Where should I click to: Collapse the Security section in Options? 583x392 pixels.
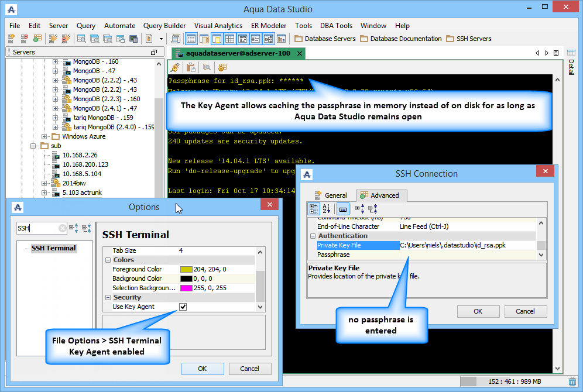(108, 297)
